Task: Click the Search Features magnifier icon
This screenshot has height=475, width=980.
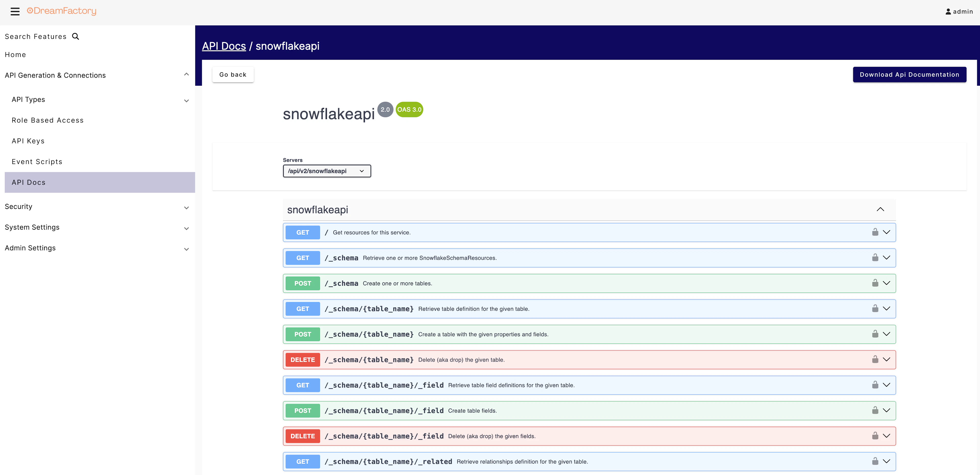Action: point(75,36)
